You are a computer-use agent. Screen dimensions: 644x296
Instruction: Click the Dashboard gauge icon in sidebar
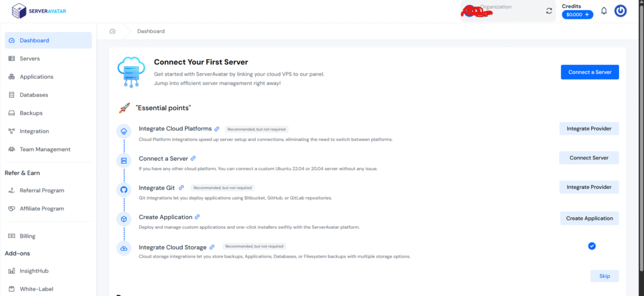click(11, 41)
